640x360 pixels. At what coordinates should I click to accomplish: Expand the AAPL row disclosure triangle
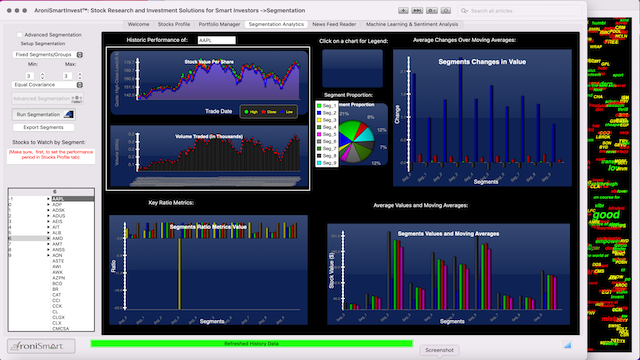(x=49, y=199)
